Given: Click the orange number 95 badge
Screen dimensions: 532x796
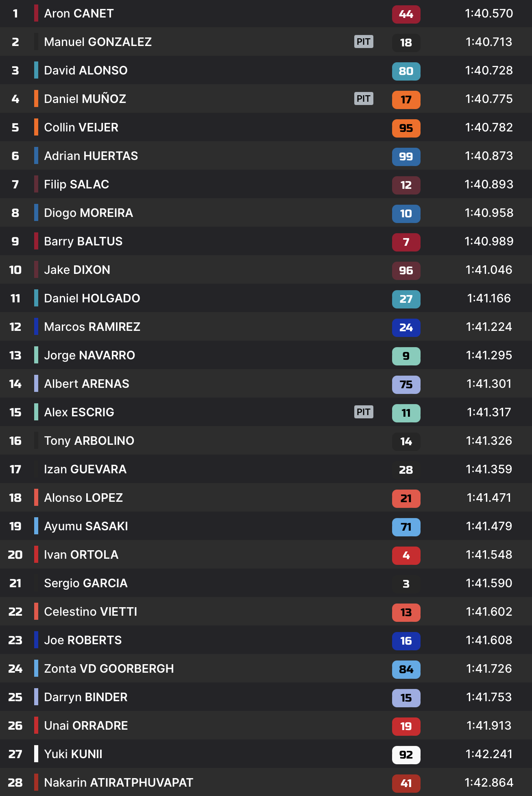Looking at the screenshot, I should tap(406, 128).
